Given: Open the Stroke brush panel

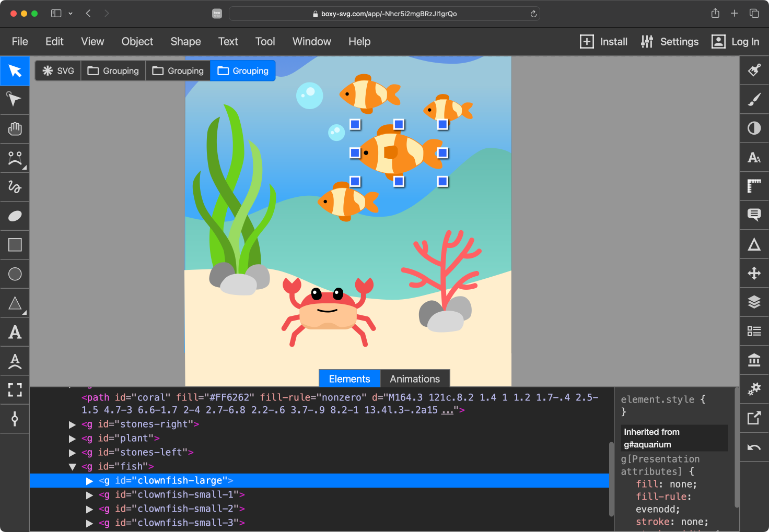Looking at the screenshot, I should click(754, 99).
